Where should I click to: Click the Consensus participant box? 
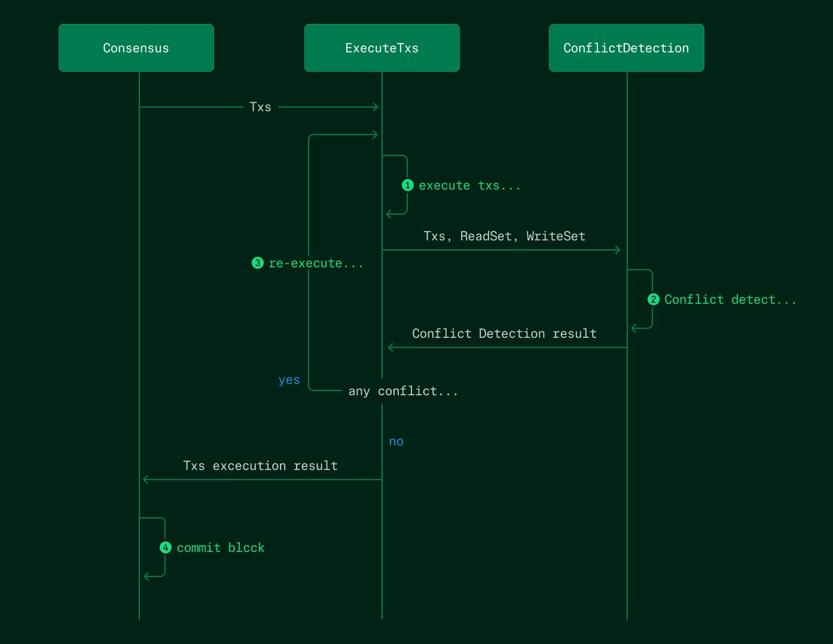(136, 48)
